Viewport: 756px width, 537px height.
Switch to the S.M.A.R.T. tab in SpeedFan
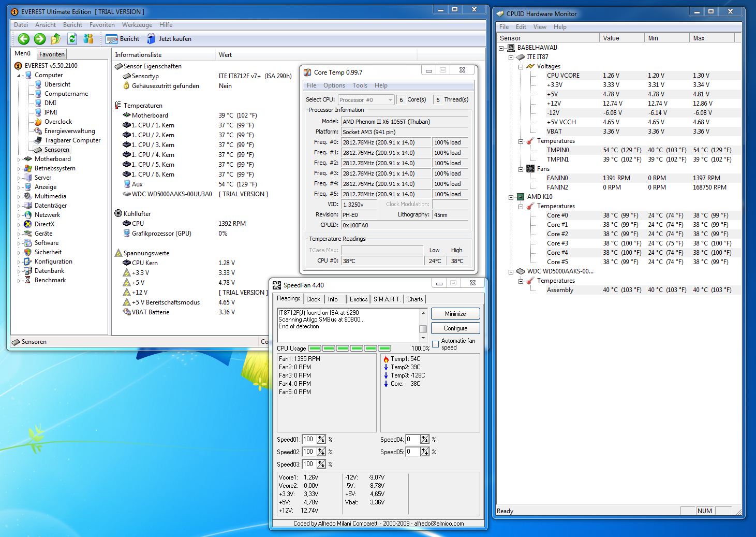pos(387,299)
